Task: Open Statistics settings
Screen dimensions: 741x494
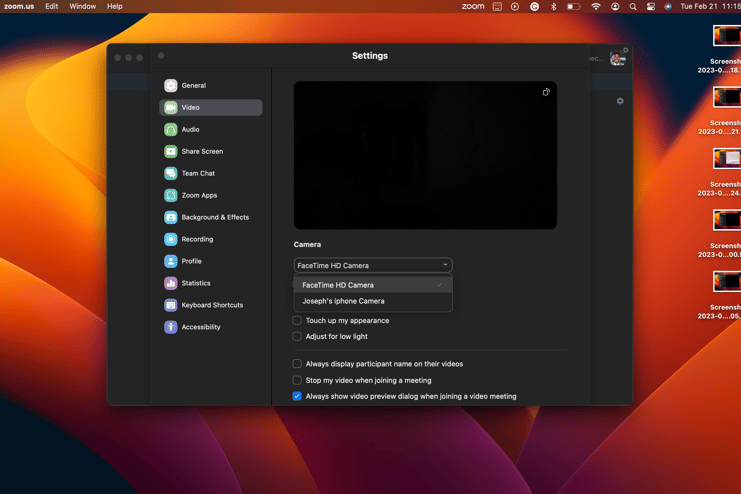Action: [x=211, y=283]
